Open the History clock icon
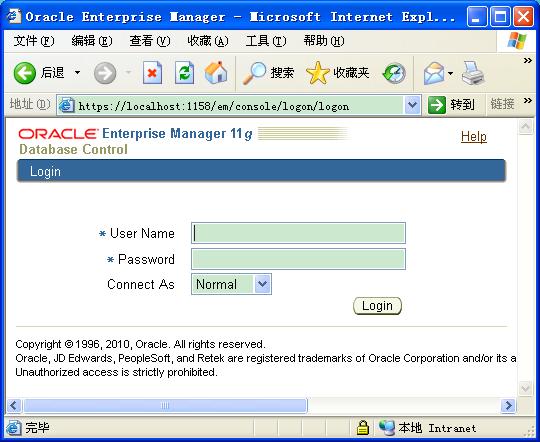Viewport: 540px width, 442px height. (394, 73)
